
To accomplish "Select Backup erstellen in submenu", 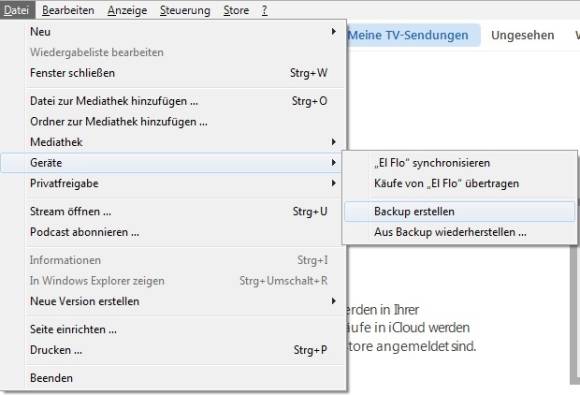I will tap(460, 211).
